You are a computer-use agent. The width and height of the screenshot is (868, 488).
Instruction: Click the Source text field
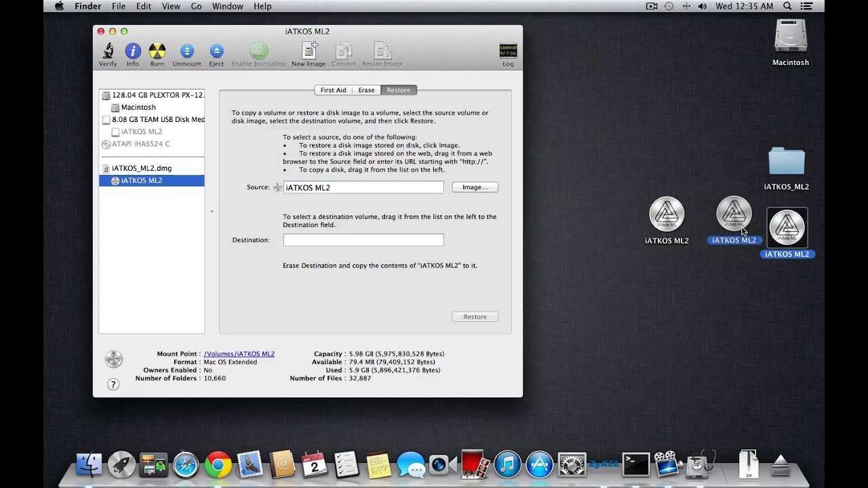363,187
